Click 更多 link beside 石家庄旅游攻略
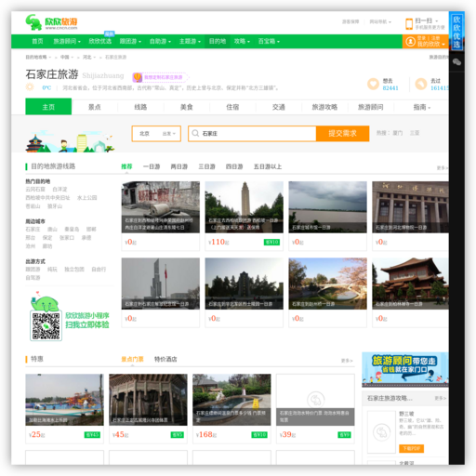The width and height of the screenshot is (476, 476). pos(440,398)
